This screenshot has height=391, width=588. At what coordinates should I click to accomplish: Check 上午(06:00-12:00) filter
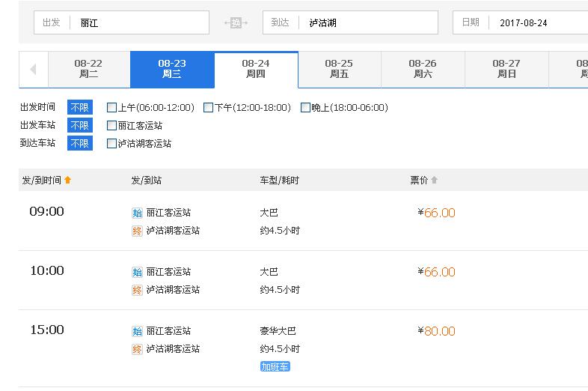[111, 108]
